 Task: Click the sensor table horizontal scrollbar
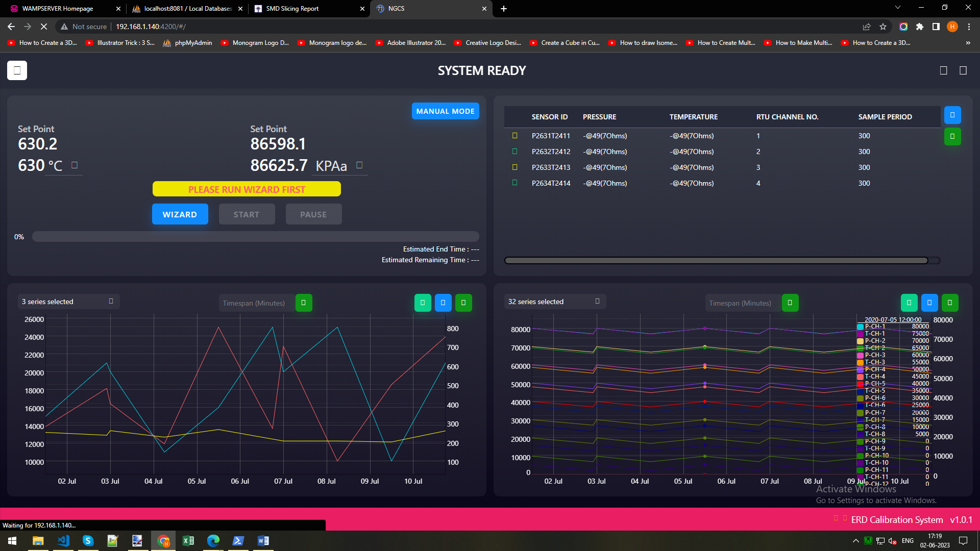pos(716,261)
